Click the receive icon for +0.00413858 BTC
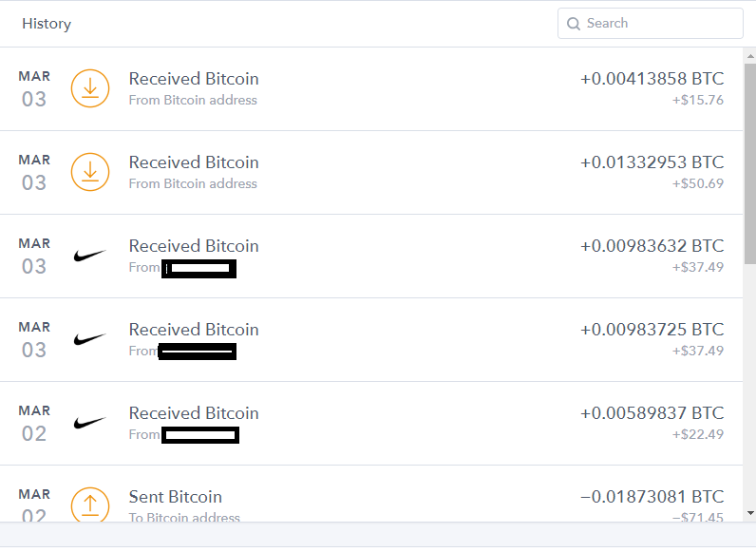The image size is (756, 552). 90,88
